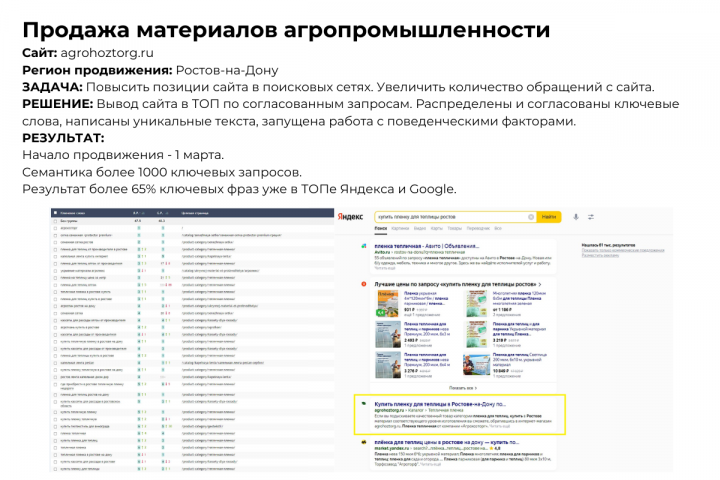
Task: Click the Яндекс logo
Action: 350,217
